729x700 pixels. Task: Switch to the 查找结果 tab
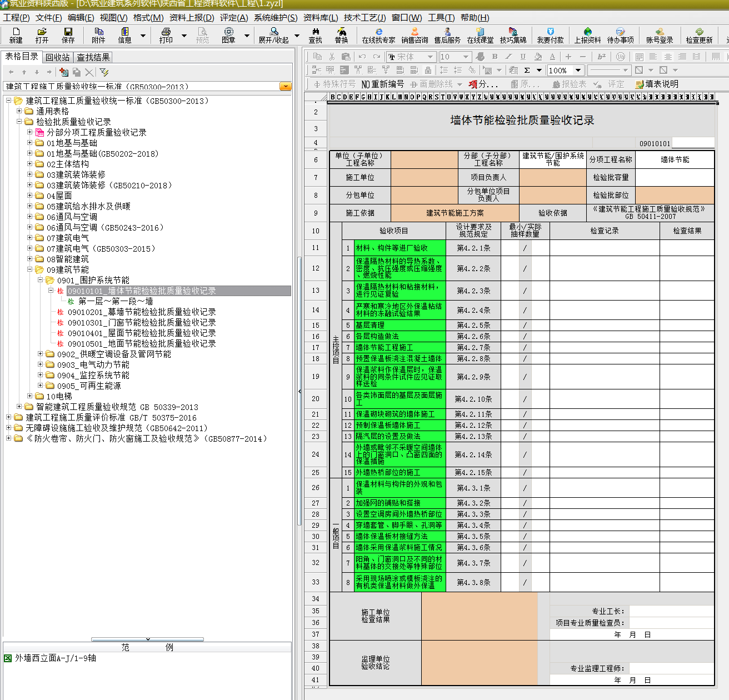pos(93,57)
